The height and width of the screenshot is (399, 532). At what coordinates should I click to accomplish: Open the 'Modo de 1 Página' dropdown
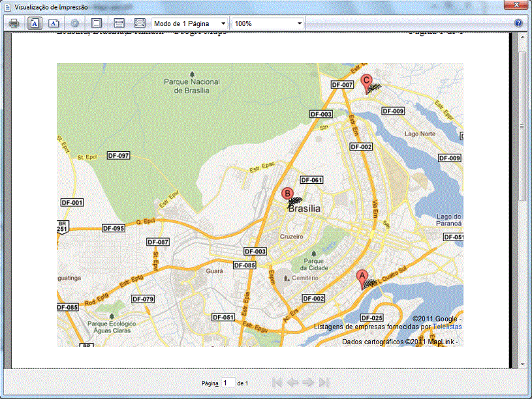click(x=190, y=23)
